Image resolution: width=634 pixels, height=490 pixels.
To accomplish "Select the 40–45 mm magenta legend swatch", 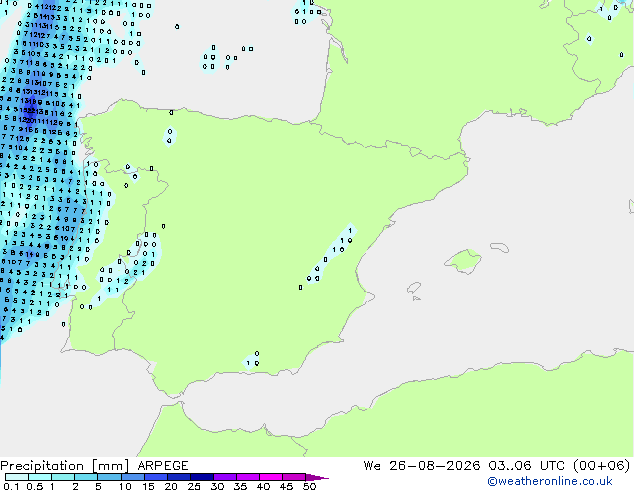I will click(x=271, y=477).
